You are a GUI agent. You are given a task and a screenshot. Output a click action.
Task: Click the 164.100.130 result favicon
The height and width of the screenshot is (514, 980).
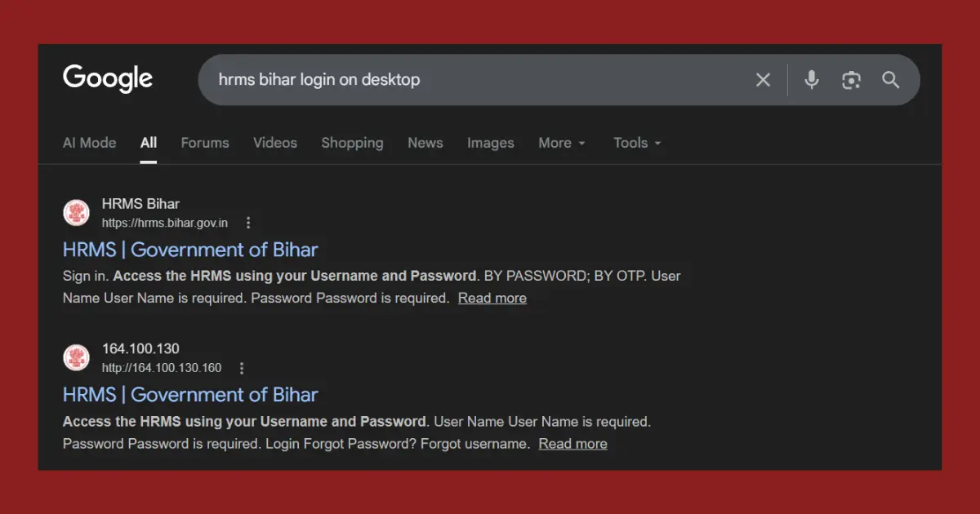(76, 357)
